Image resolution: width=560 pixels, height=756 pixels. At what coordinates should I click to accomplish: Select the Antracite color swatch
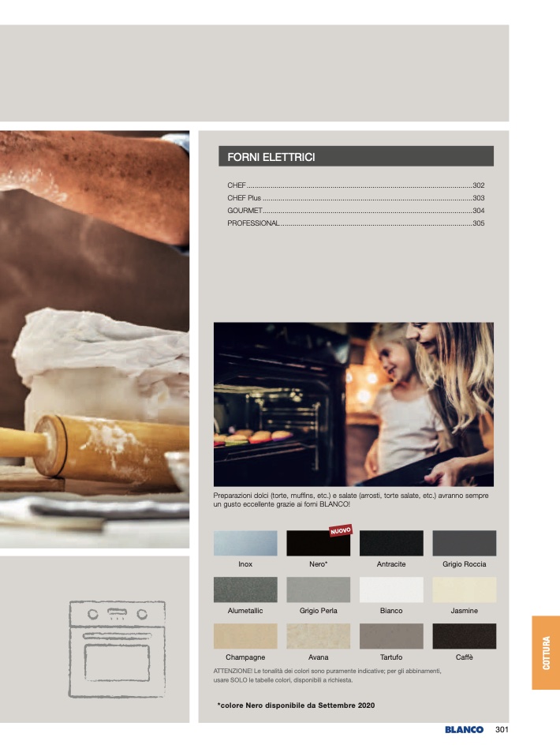[391, 543]
